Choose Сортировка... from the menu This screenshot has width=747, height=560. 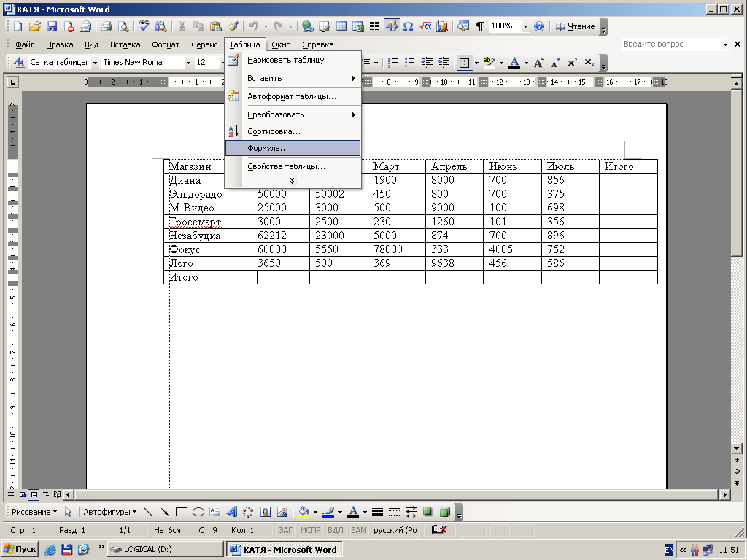click(x=293, y=131)
